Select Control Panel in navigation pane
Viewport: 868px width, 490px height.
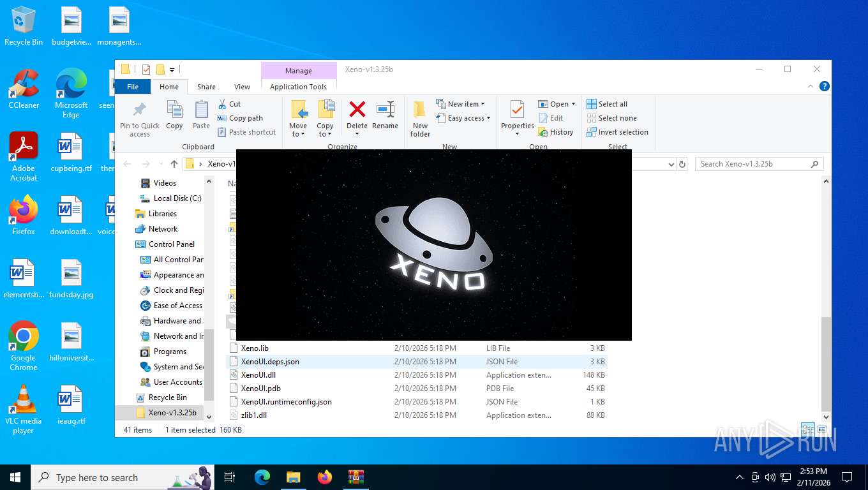coord(165,244)
